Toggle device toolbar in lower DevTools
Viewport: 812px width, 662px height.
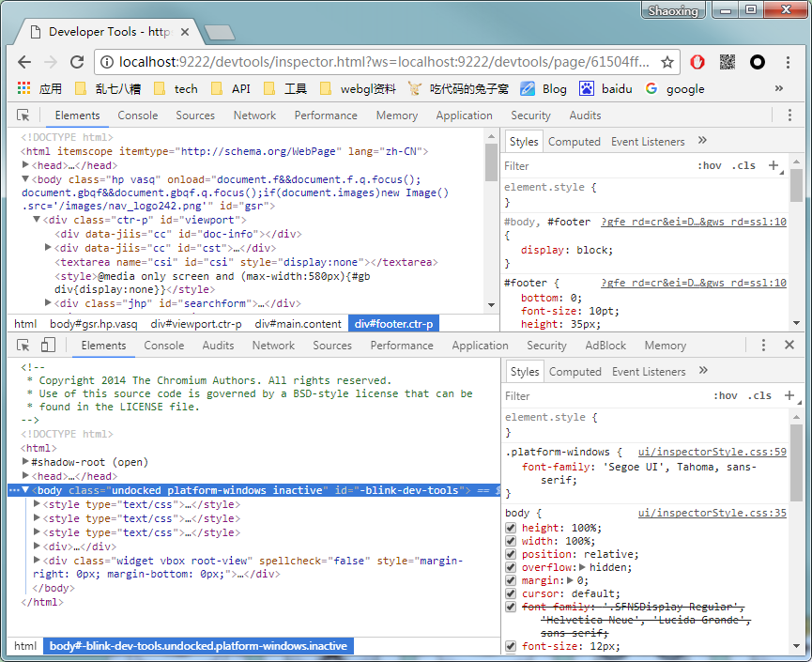(48, 345)
